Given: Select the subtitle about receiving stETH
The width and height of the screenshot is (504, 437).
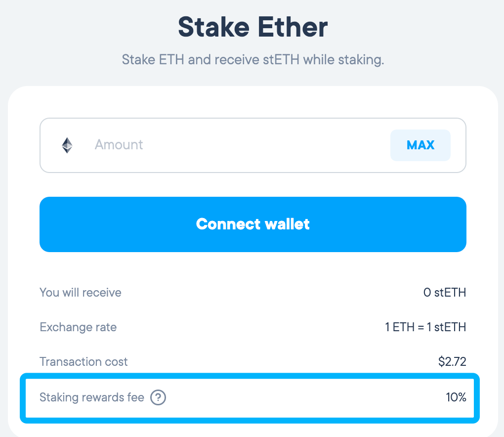Looking at the screenshot, I should [x=253, y=60].
